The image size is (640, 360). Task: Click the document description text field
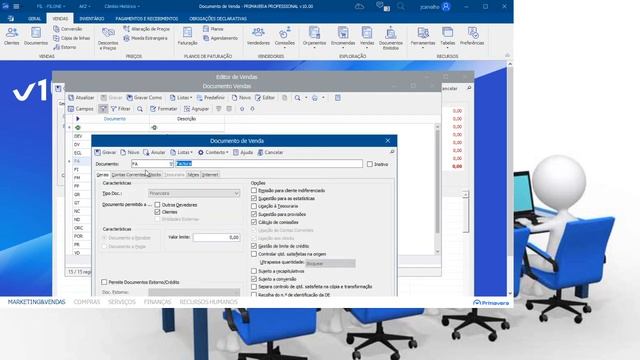[269, 164]
